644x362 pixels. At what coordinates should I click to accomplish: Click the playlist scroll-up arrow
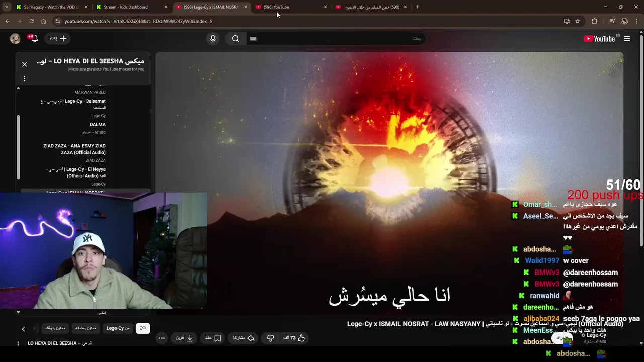point(18,88)
